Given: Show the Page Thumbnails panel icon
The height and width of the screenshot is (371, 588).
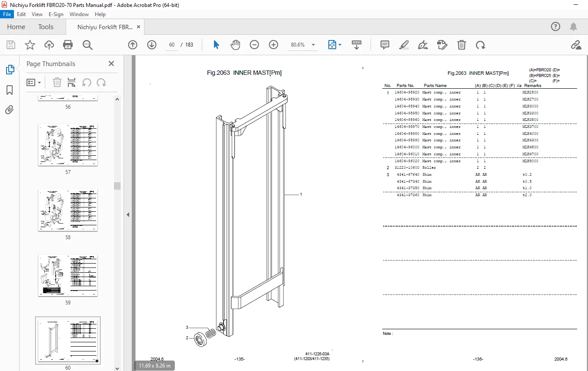Looking at the screenshot, I should [10, 69].
